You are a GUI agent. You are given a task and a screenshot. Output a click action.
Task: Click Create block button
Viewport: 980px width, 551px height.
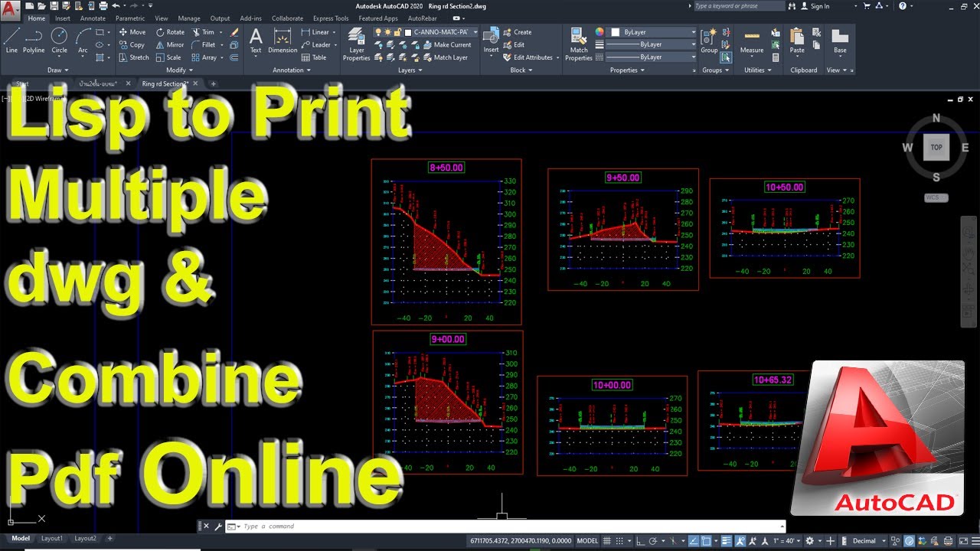click(517, 32)
